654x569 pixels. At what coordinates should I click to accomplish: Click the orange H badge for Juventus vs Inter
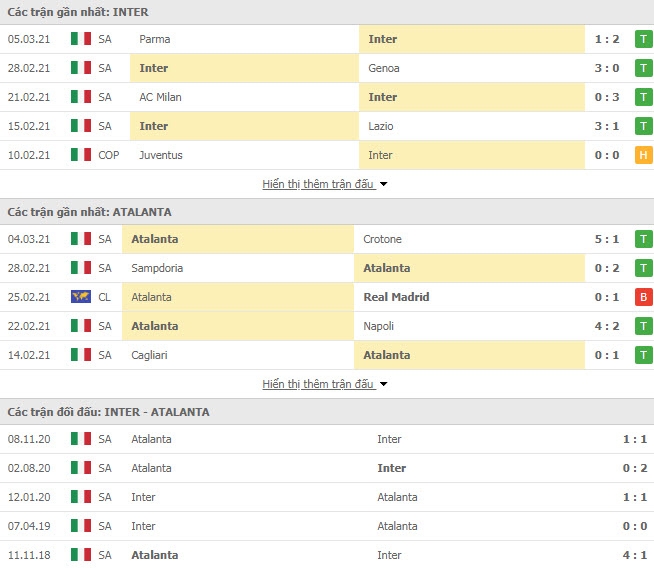click(x=644, y=155)
